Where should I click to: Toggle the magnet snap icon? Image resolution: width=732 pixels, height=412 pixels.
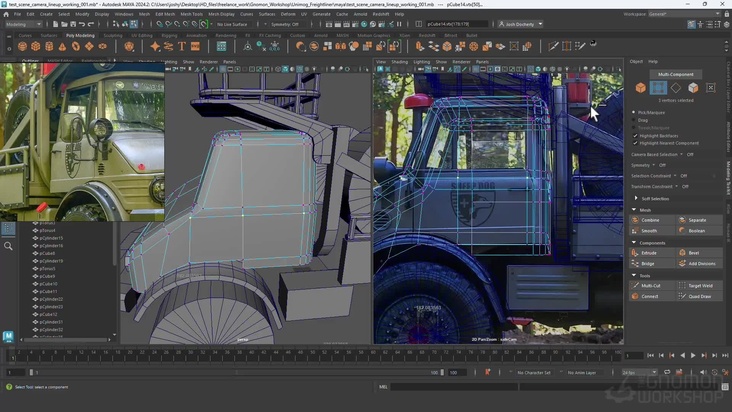point(204,24)
